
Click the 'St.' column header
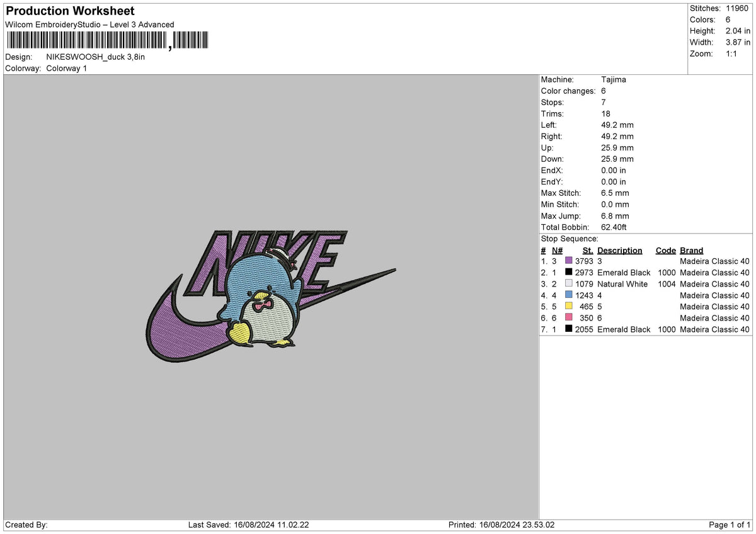click(588, 250)
